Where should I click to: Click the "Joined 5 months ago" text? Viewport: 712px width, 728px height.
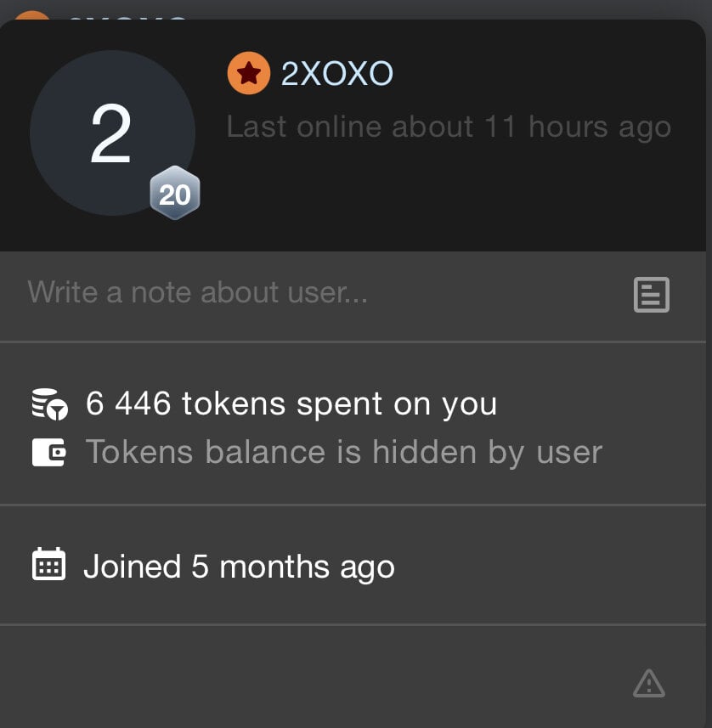(239, 567)
